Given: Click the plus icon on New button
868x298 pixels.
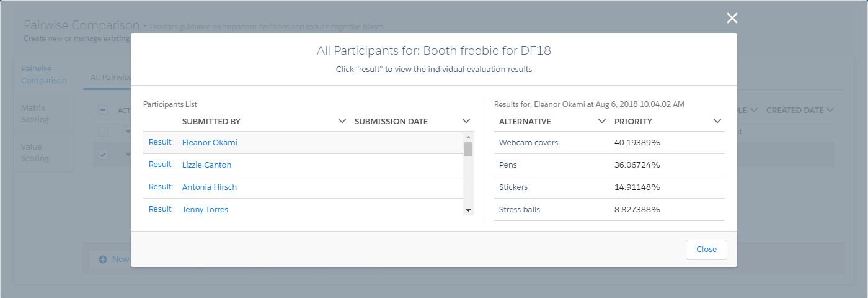Looking at the screenshot, I should pos(103,259).
